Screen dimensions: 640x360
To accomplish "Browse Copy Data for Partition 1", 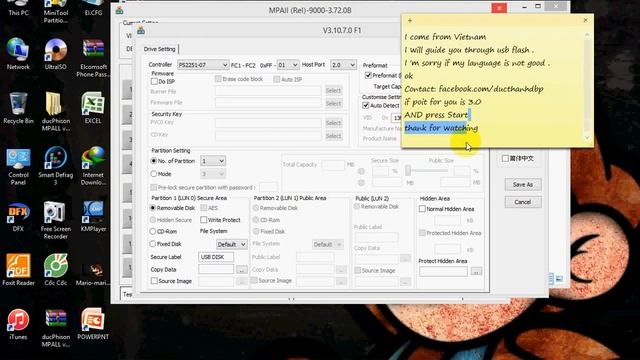I will 242,269.
